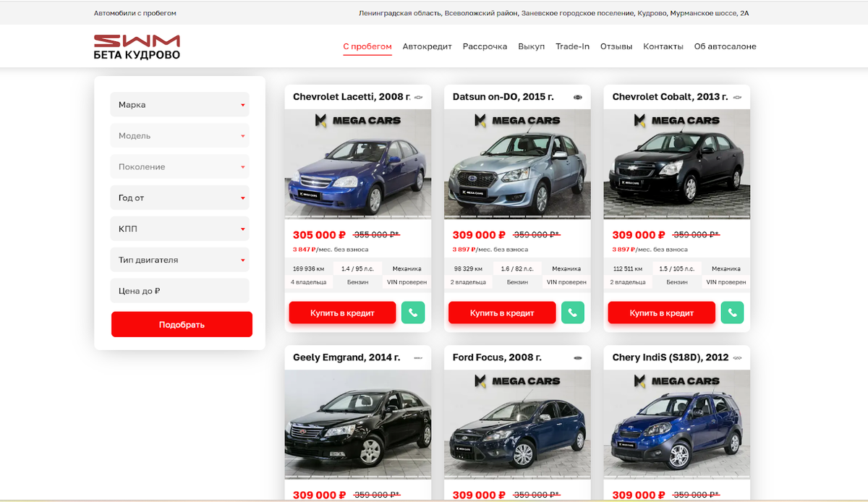This screenshot has height=502, width=868.
Task: Click the 4 владельца text on Lacetti
Action: [x=309, y=282]
